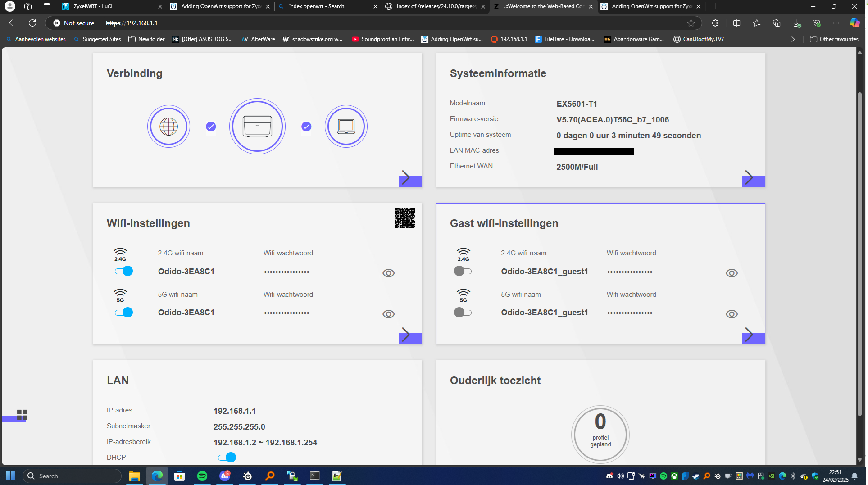868x485 pixels.
Task: Open Gast wifi-instellingen details arrow
Action: coord(753,335)
